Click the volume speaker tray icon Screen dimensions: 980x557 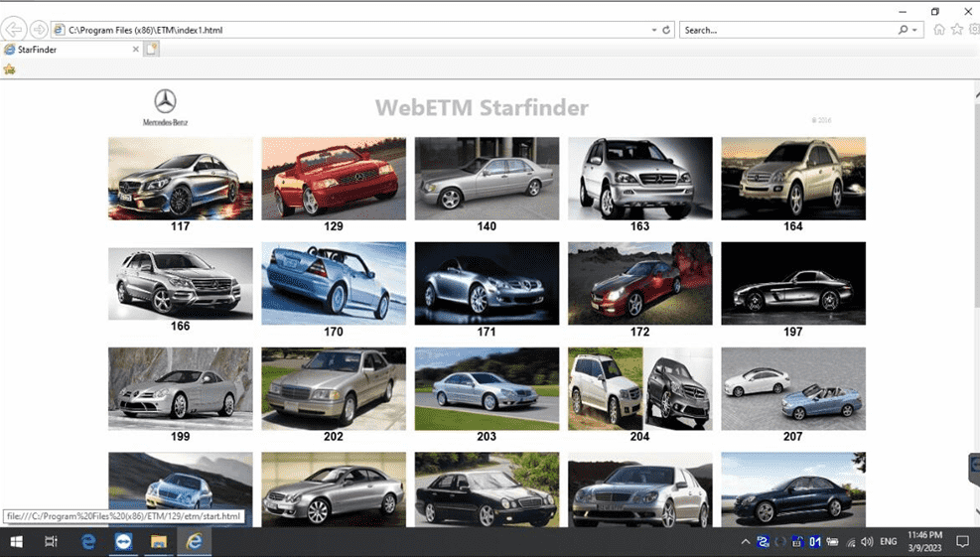(866, 542)
